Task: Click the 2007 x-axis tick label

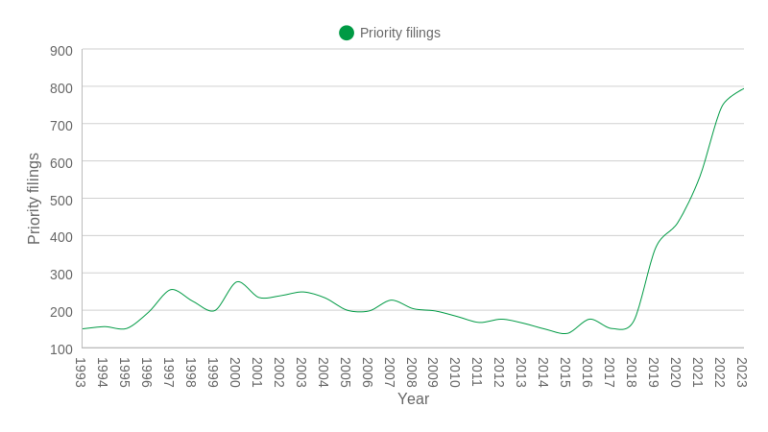Action: tap(390, 372)
